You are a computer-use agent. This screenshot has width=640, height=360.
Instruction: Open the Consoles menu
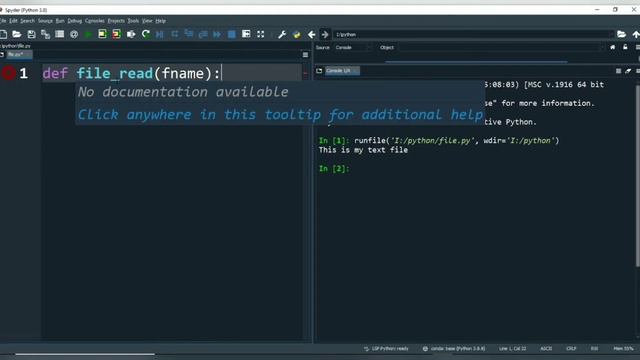coord(95,21)
